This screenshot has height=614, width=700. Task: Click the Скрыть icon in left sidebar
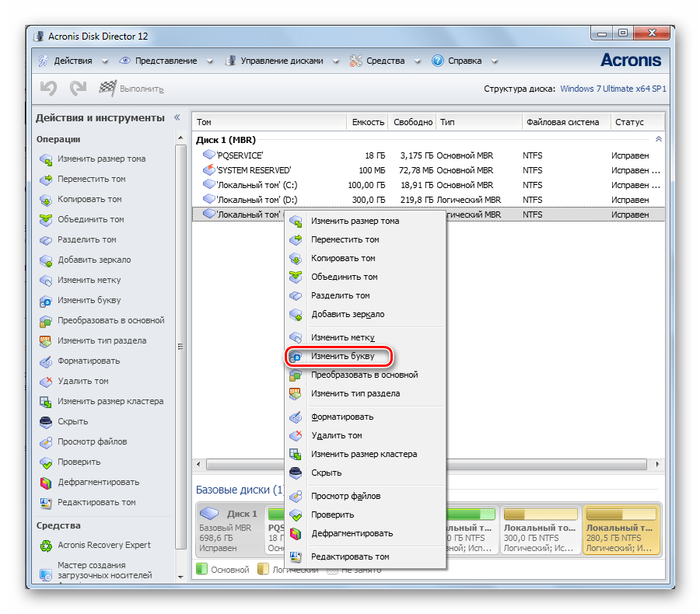pos(45,421)
